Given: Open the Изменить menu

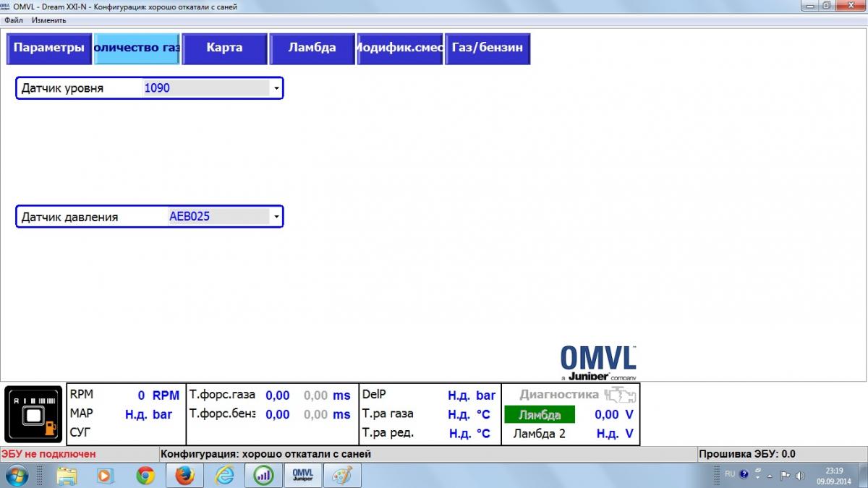Looking at the screenshot, I should point(48,20).
